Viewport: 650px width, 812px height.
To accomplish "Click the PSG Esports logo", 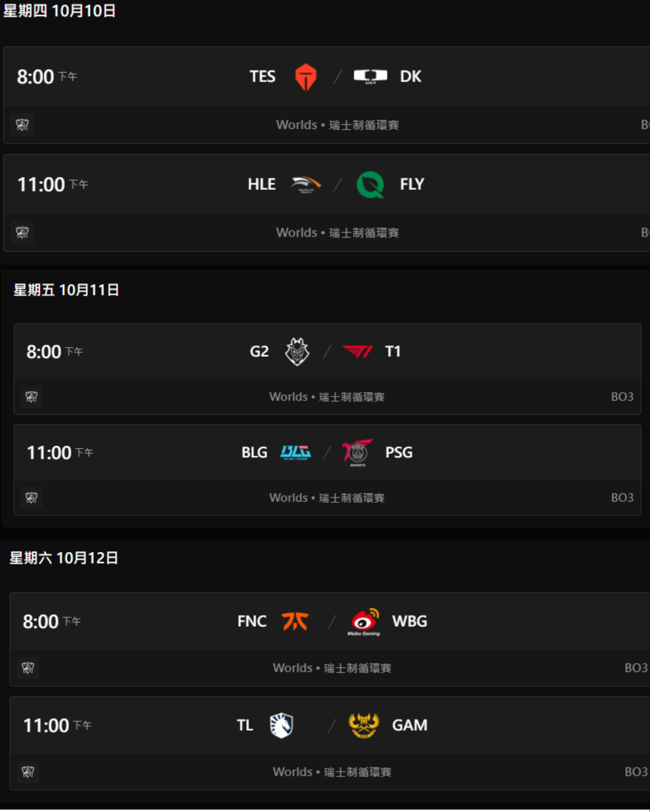I will coord(358,452).
